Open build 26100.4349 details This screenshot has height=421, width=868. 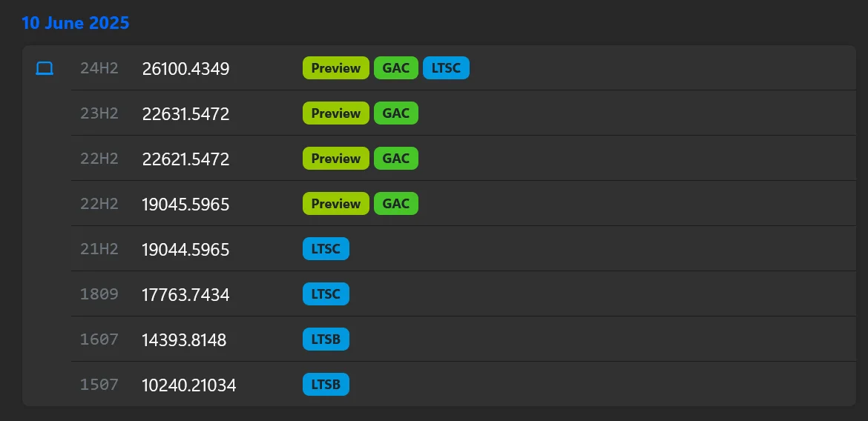click(185, 69)
